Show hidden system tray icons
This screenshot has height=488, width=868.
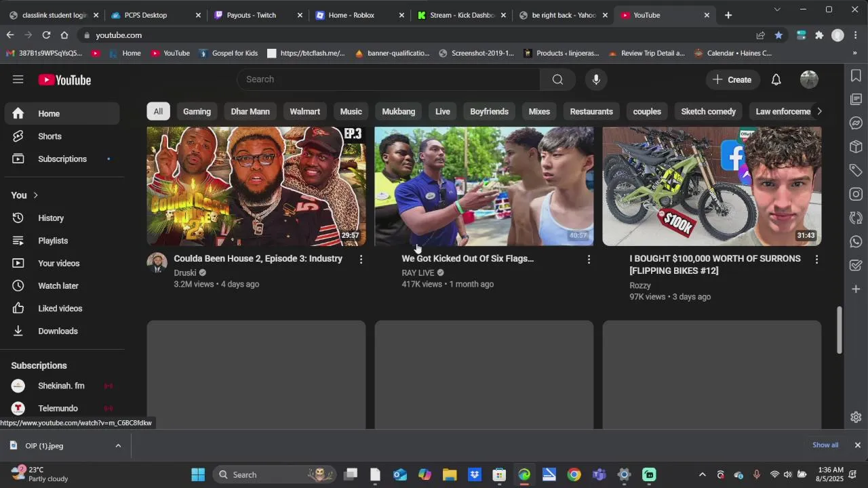tap(702, 474)
